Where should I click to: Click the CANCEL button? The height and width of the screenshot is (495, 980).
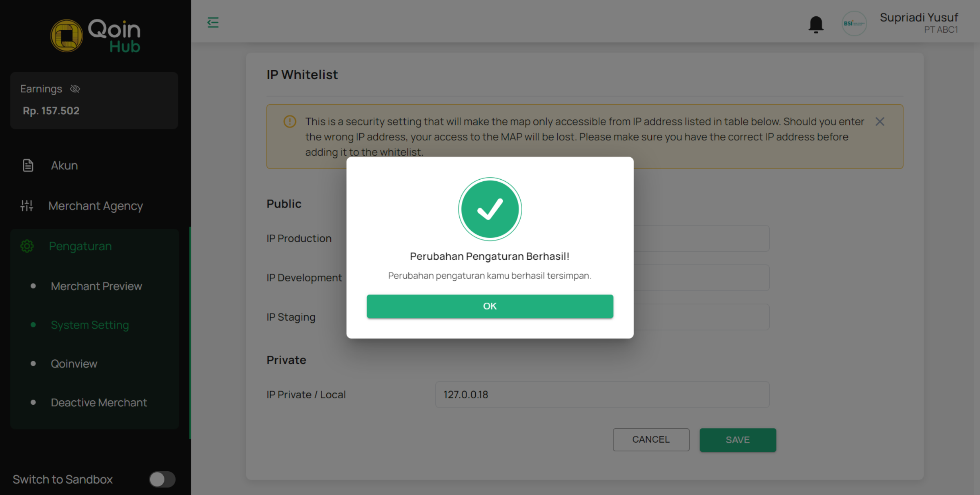(650, 439)
